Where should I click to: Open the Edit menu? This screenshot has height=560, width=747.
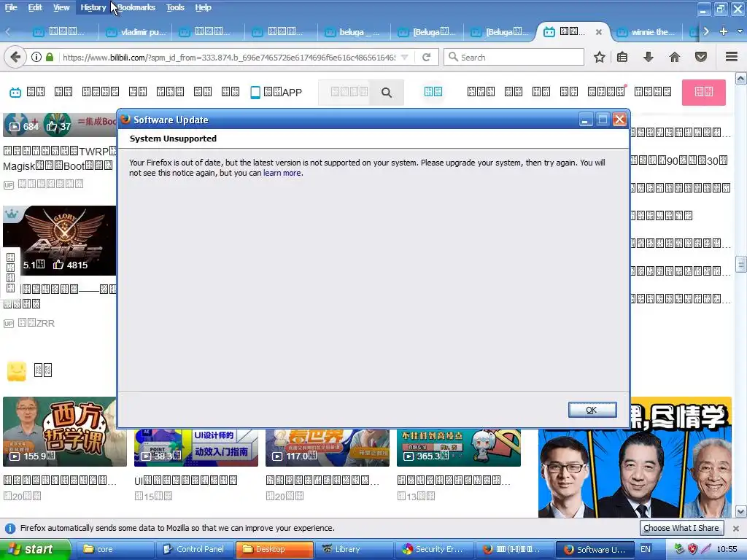(x=35, y=7)
